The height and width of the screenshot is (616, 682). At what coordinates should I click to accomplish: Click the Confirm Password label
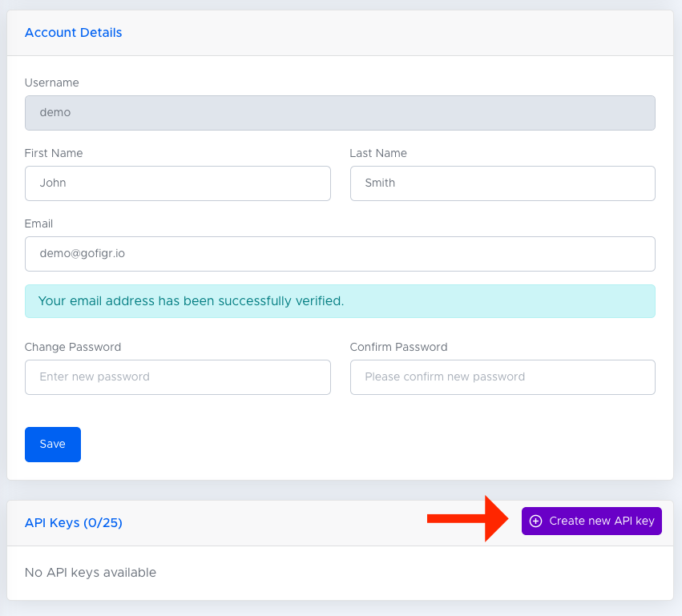[398, 347]
